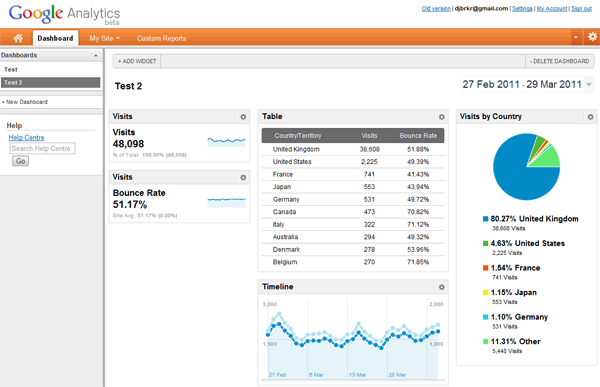600x387 pixels.
Task: Open gear settings of Visits by Country widget
Action: [590, 117]
